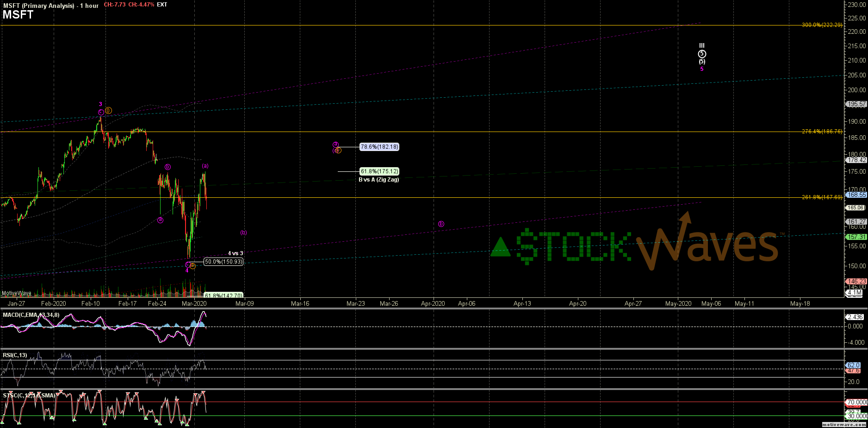Click the circled b label near Feb-24
The width and height of the screenshot is (868, 428).
(167, 167)
